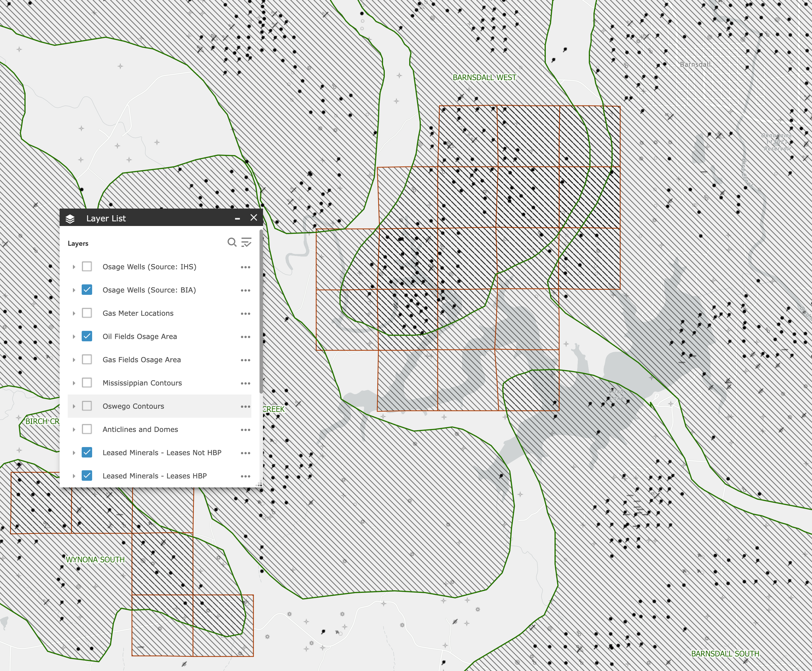Uncheck the Osage Wells (Source: BIA) layer
812x671 pixels.
[87, 290]
